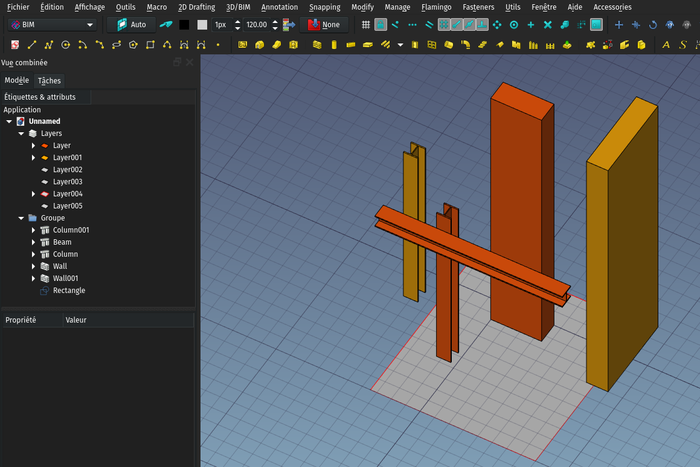Select the Rectangle object in tree
The image size is (700, 467).
pos(68,290)
